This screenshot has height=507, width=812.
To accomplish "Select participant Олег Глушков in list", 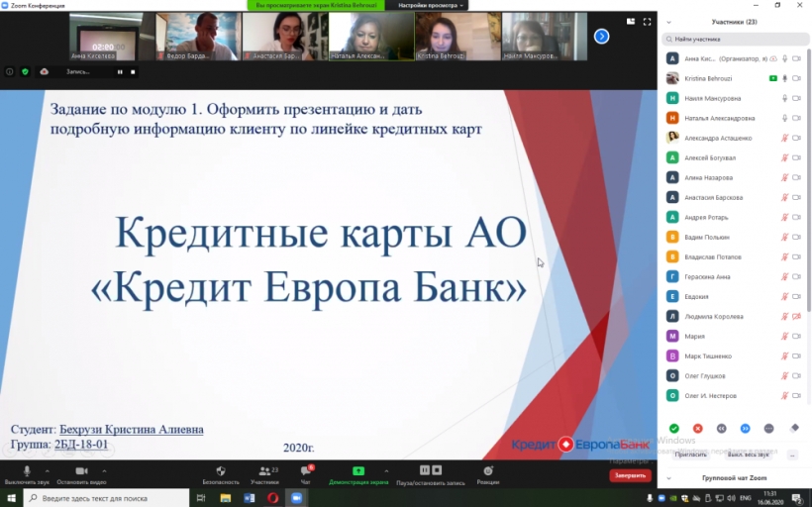I will coord(735,376).
